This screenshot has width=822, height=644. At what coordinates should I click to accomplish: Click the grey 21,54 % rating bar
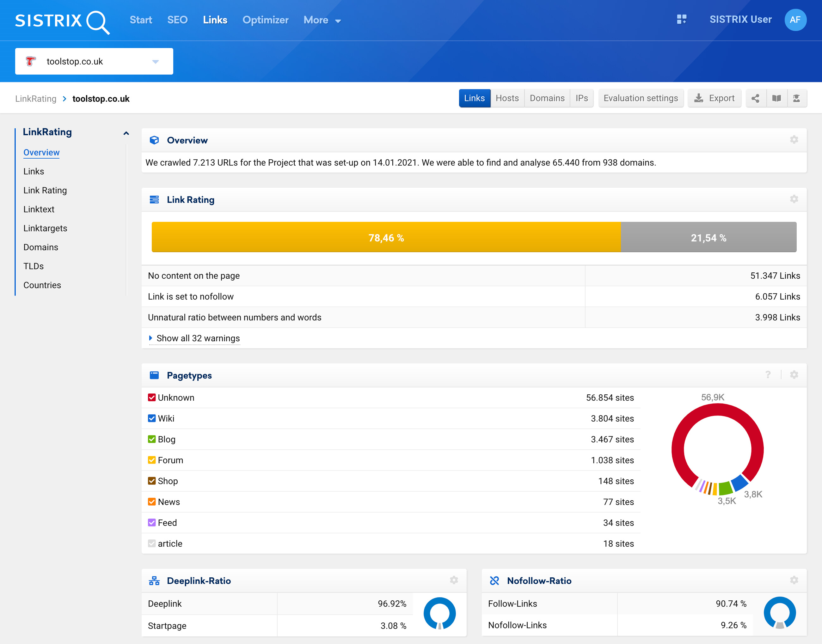(x=709, y=237)
